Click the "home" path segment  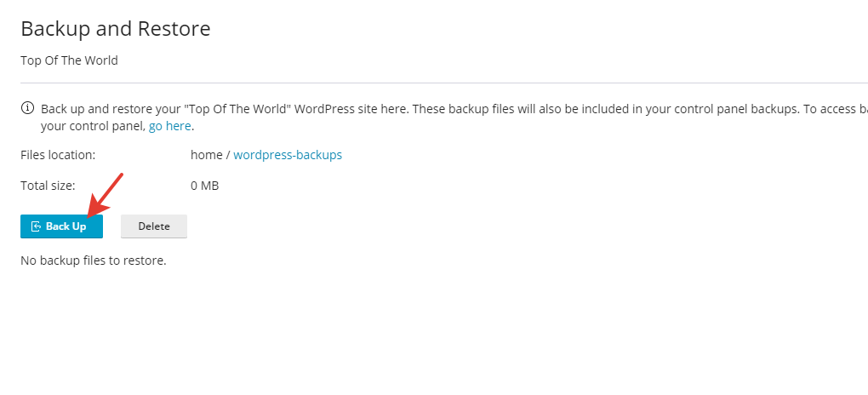(x=206, y=155)
